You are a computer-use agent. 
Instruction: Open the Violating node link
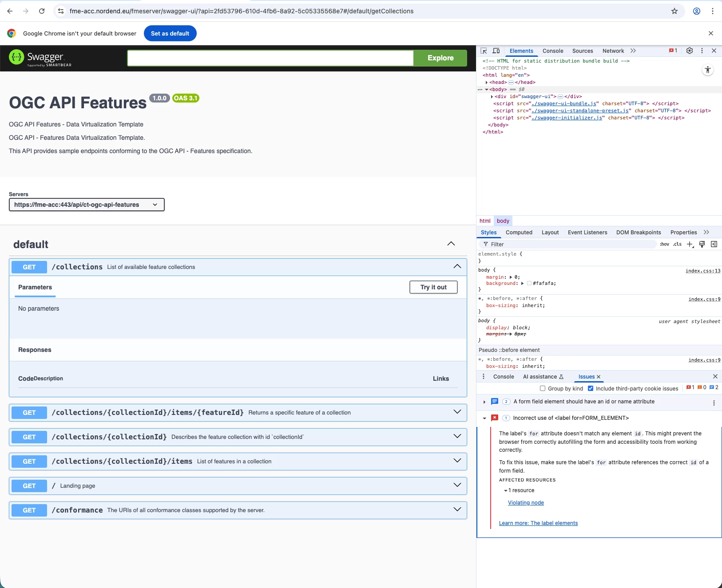click(526, 503)
